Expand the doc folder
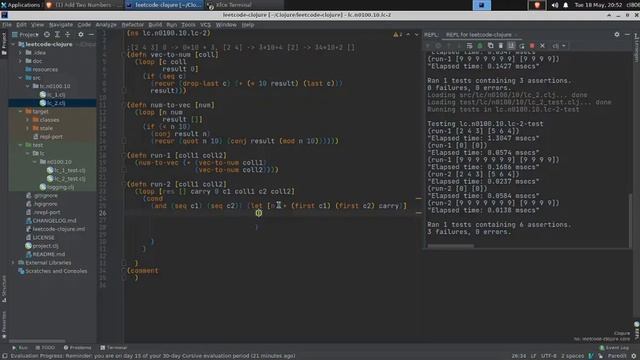 point(20,61)
